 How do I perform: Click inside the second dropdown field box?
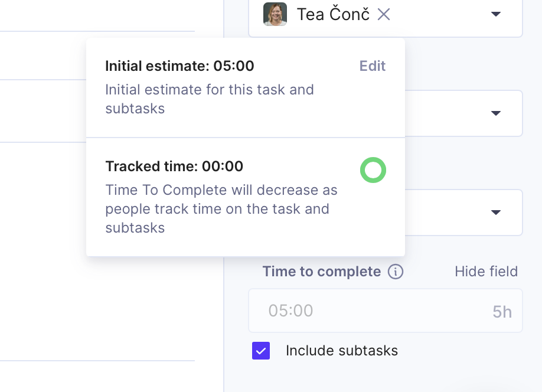click(x=463, y=113)
